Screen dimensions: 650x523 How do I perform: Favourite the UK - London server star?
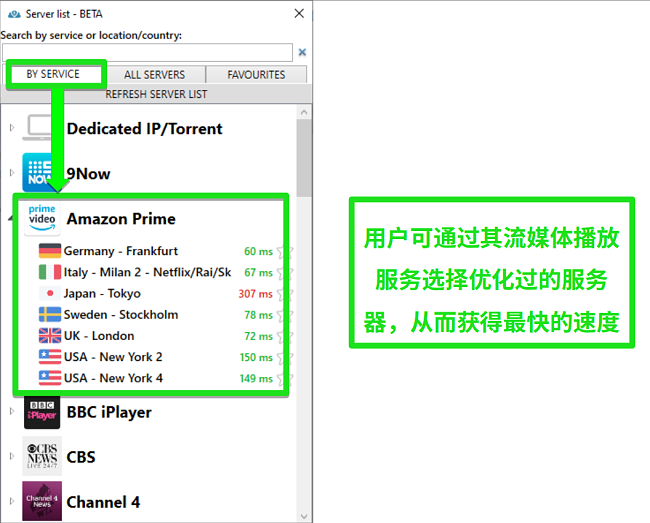pos(285,336)
